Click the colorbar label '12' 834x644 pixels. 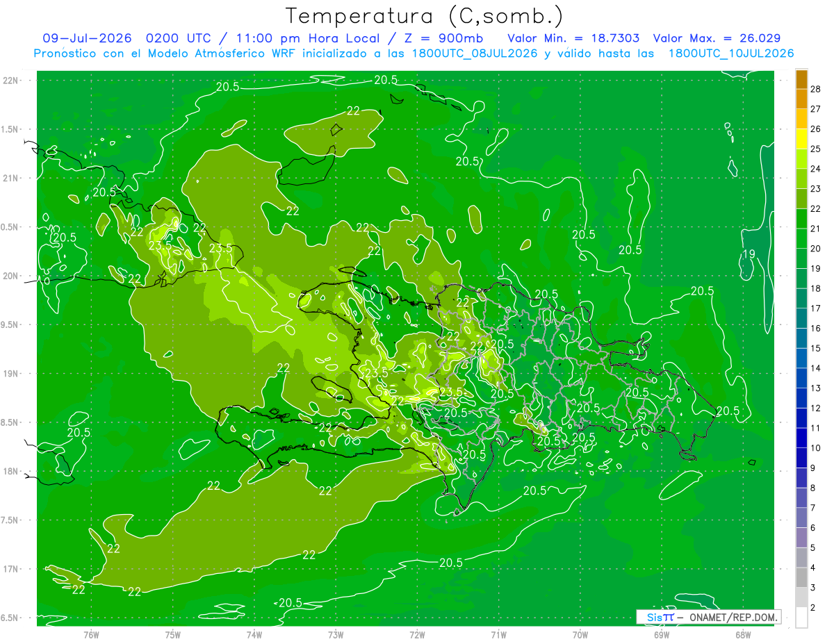[x=816, y=408]
